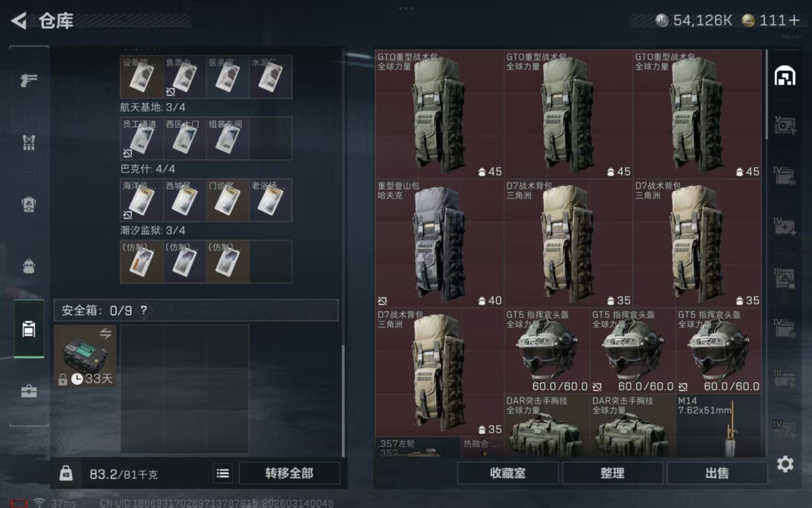Open the backpack category in left sidebar
812x508 pixels.
(x=29, y=266)
